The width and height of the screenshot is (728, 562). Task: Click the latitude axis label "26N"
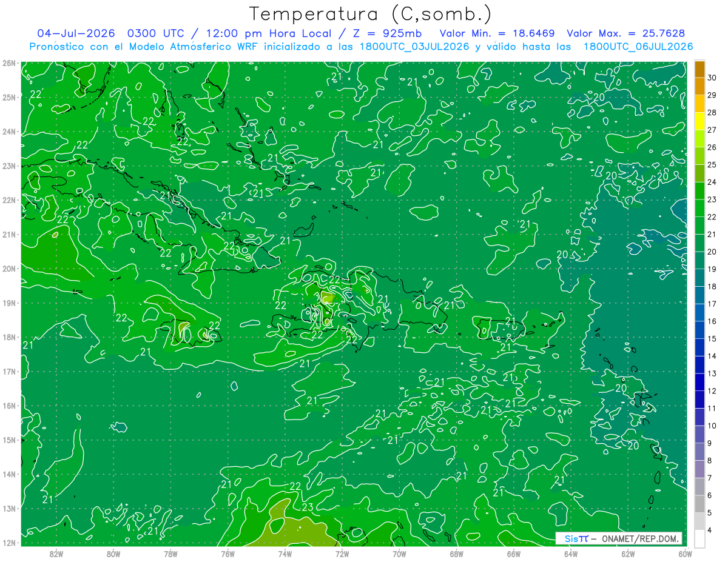(x=9, y=63)
